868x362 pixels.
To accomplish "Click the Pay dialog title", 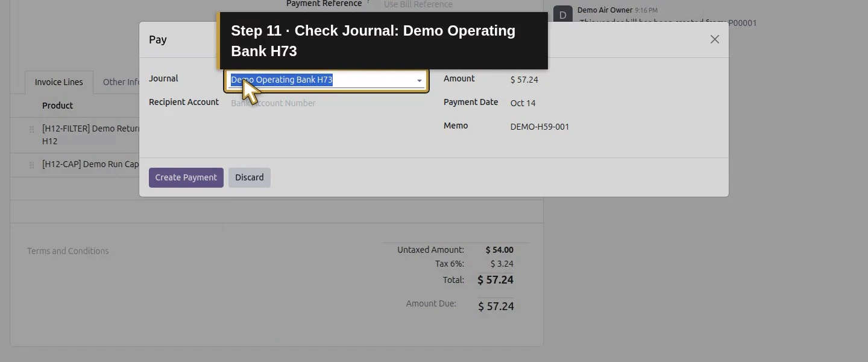I will (x=158, y=39).
